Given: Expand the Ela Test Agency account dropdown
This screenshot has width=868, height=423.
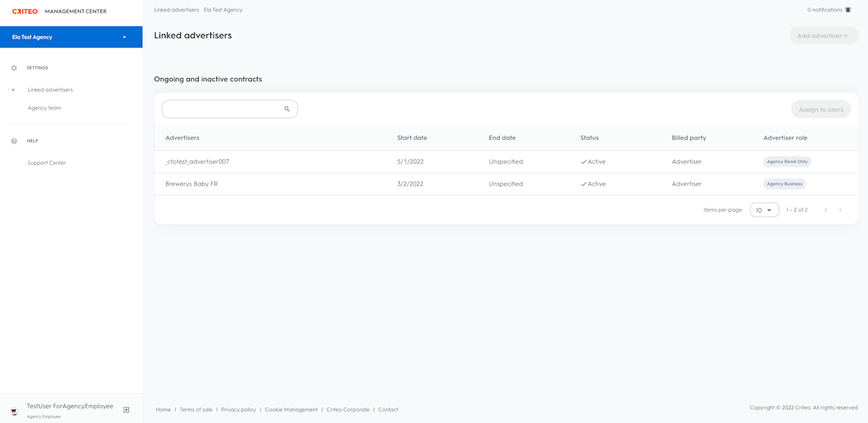Looking at the screenshot, I should [x=124, y=37].
